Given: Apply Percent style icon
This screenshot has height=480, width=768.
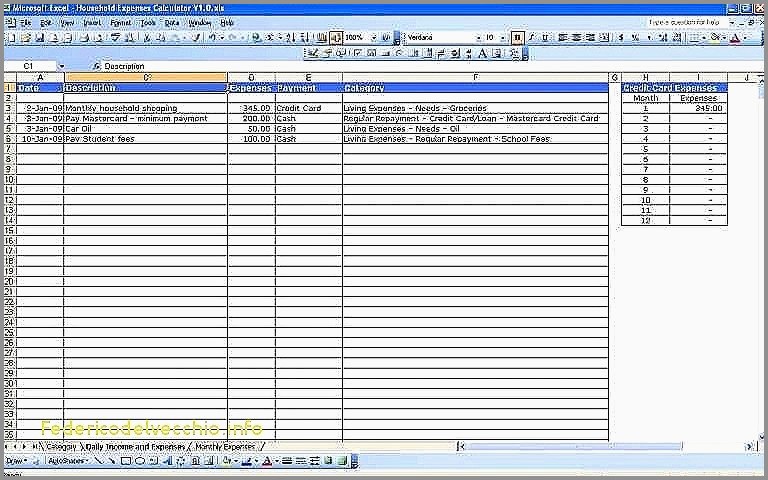Looking at the screenshot, I should coord(635,37).
